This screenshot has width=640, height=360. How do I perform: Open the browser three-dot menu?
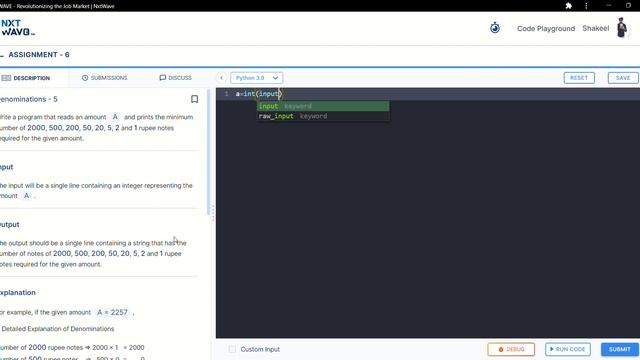coord(586,6)
